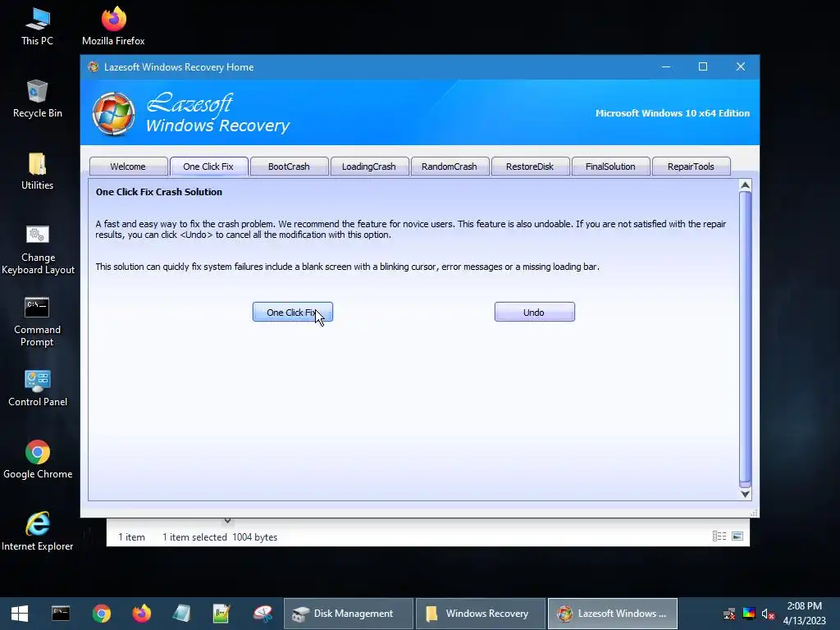Switch to the BootCrash tab
The width and height of the screenshot is (840, 630).
tap(289, 167)
